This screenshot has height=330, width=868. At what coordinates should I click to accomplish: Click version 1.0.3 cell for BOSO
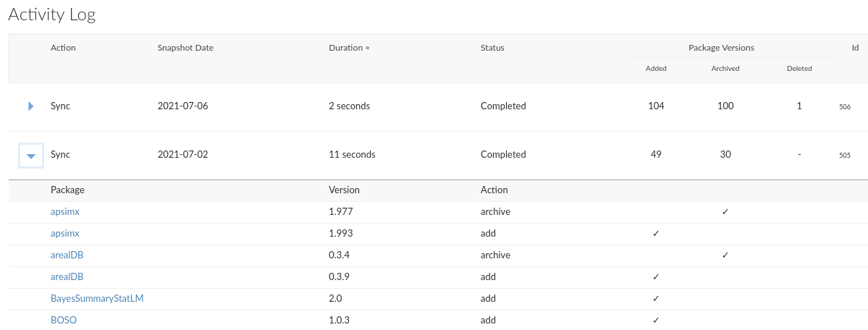click(x=340, y=319)
